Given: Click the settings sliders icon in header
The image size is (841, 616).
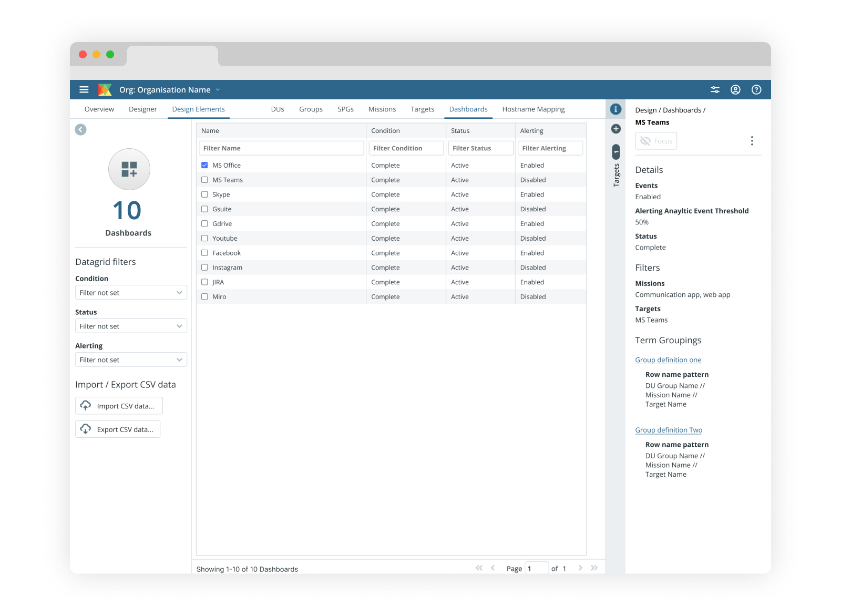Looking at the screenshot, I should point(715,90).
